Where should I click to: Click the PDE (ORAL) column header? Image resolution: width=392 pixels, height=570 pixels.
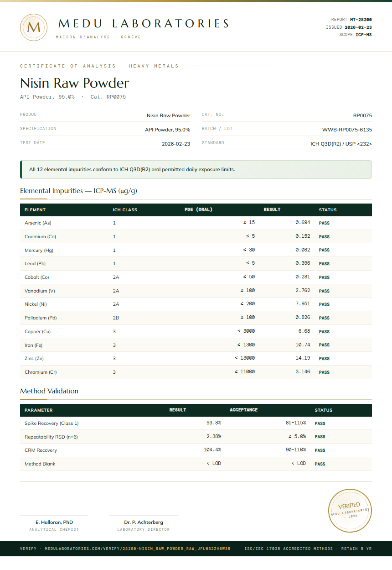click(x=198, y=210)
